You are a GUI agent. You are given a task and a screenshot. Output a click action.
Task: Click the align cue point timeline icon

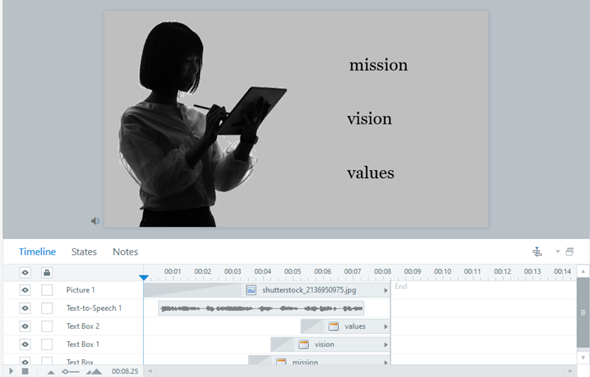[x=537, y=251]
